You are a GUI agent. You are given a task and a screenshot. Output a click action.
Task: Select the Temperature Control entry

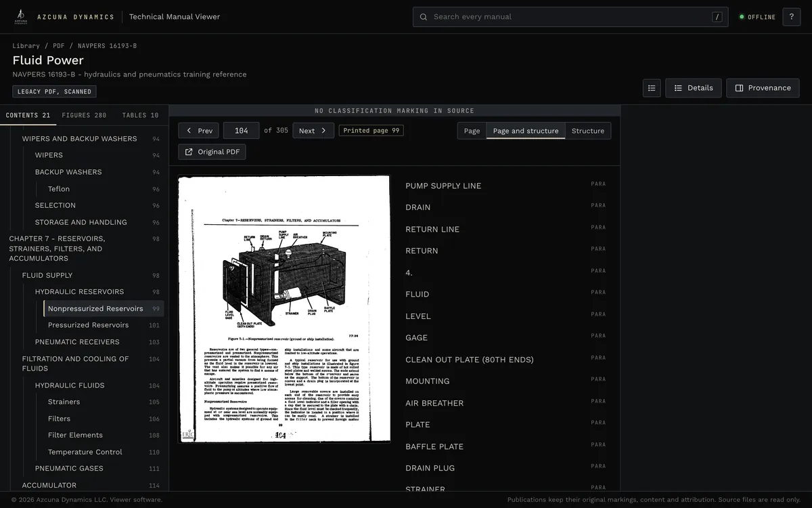pyautogui.click(x=104, y=452)
